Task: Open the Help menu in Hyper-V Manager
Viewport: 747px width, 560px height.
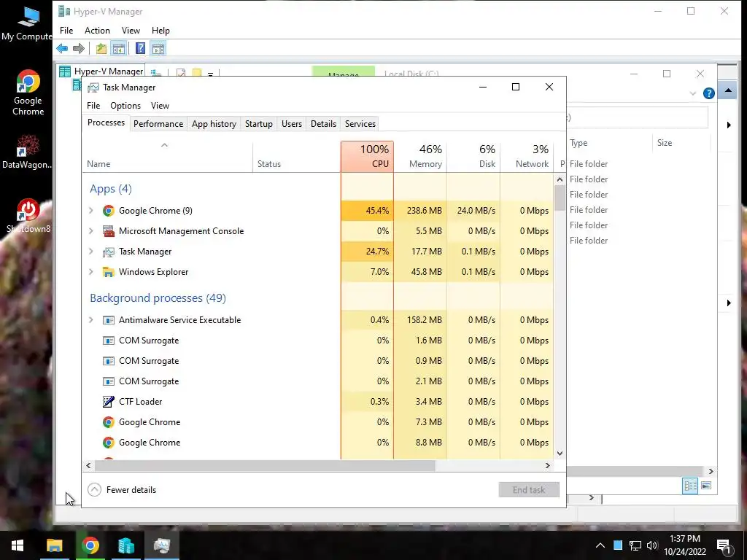Action: point(160,31)
